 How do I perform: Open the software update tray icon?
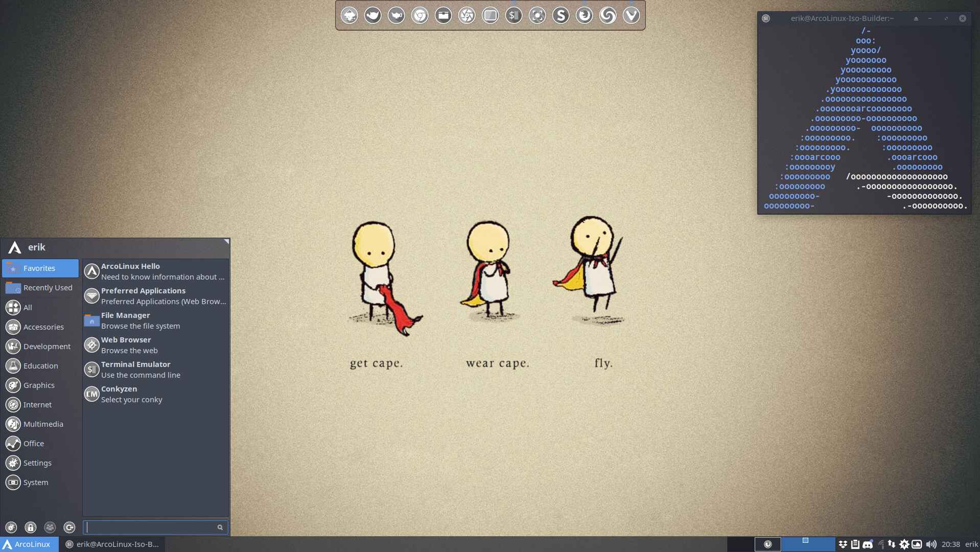coord(904,544)
